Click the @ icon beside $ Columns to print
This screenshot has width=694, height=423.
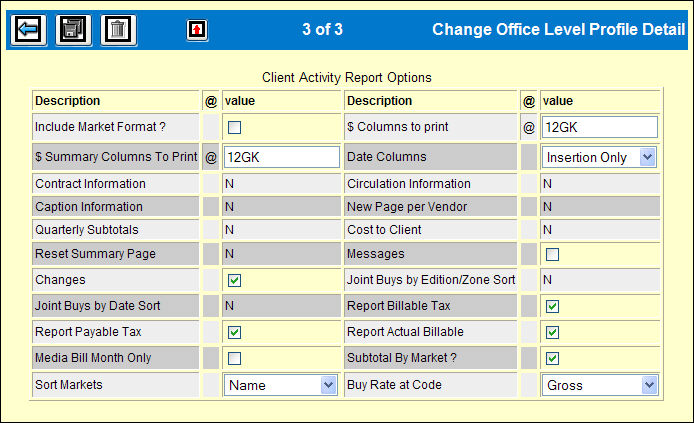[x=529, y=127]
